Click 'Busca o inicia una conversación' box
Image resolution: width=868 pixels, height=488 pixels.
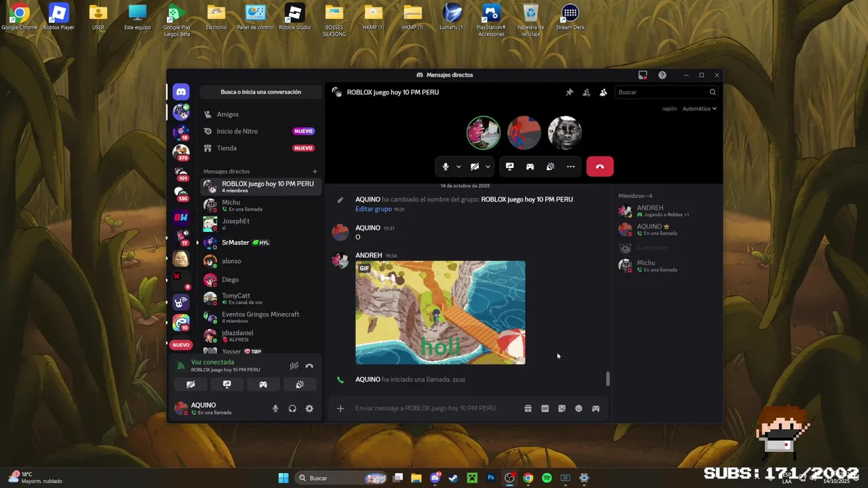tap(260, 92)
